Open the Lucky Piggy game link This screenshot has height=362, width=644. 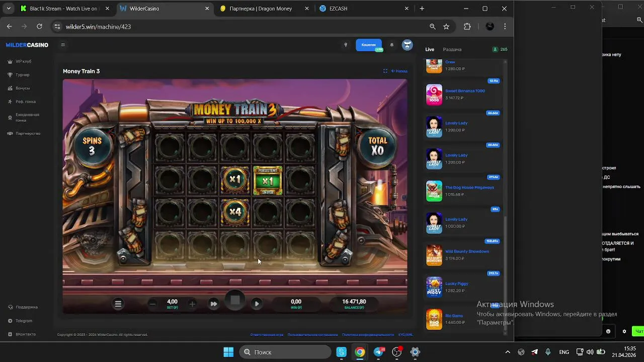[456, 284]
